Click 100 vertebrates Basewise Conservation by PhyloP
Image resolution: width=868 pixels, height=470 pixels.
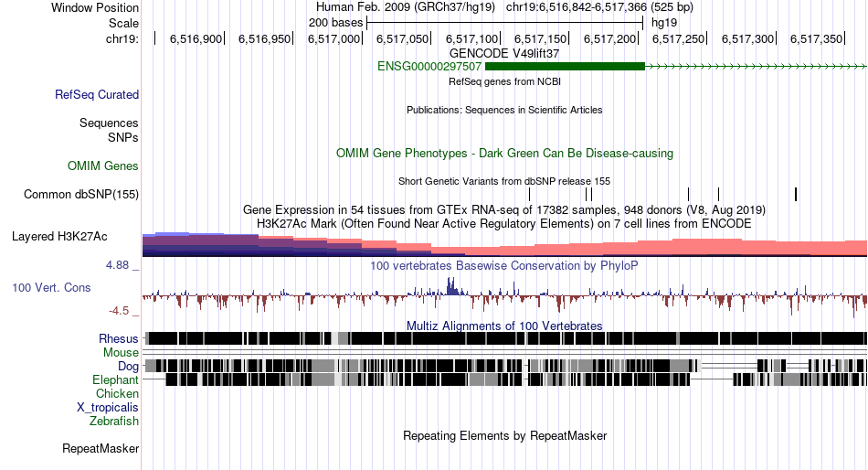coord(504,265)
